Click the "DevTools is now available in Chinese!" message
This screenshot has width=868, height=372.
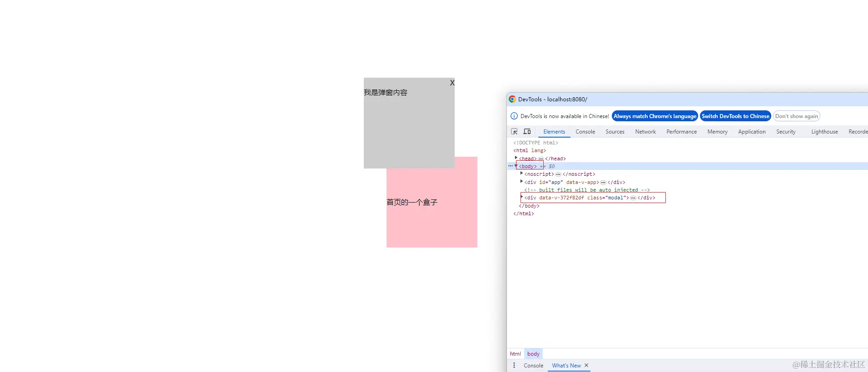[565, 116]
